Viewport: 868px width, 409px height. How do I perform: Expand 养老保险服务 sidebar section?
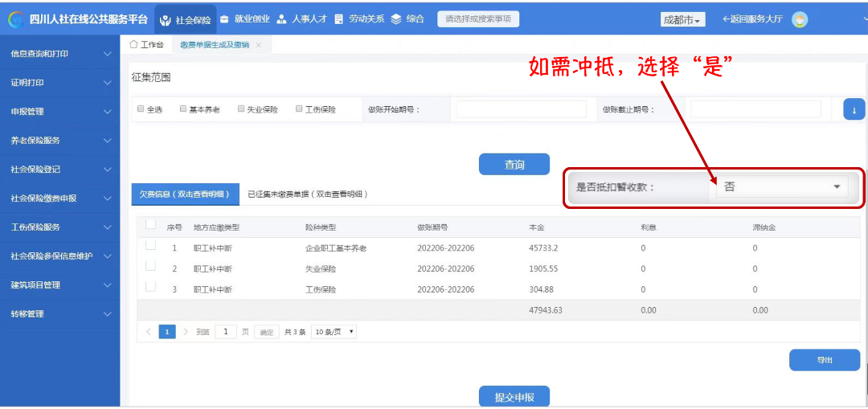click(x=59, y=141)
